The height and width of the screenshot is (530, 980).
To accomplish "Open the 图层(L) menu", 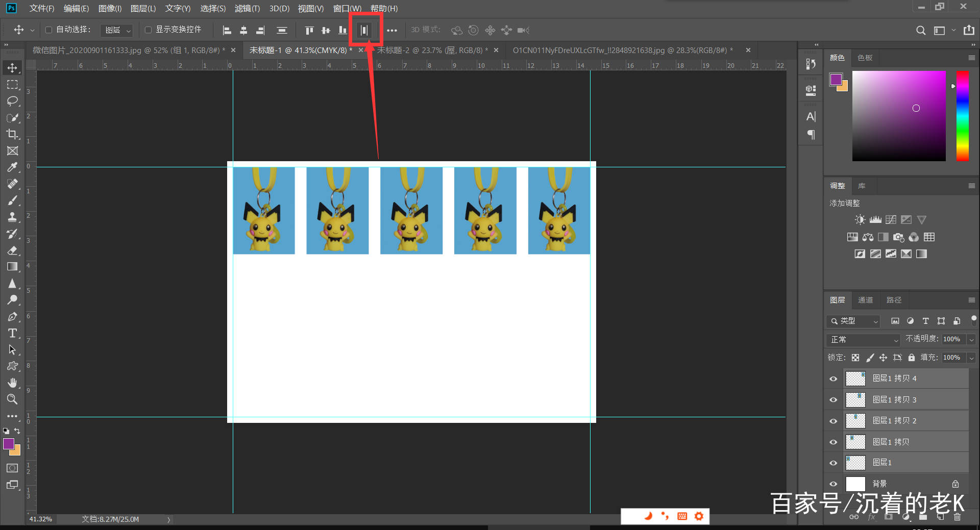I will [143, 8].
